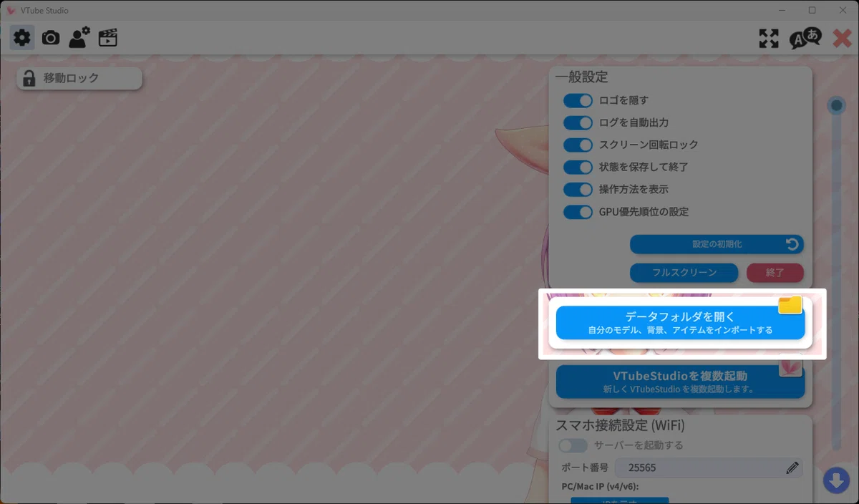859x504 pixels.
Task: Toggle 操作方法を表示 switch
Action: tap(578, 190)
